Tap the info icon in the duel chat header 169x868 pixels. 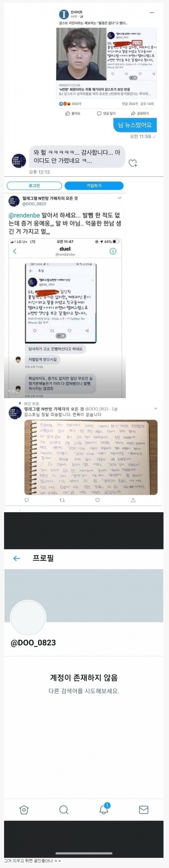coord(113,251)
